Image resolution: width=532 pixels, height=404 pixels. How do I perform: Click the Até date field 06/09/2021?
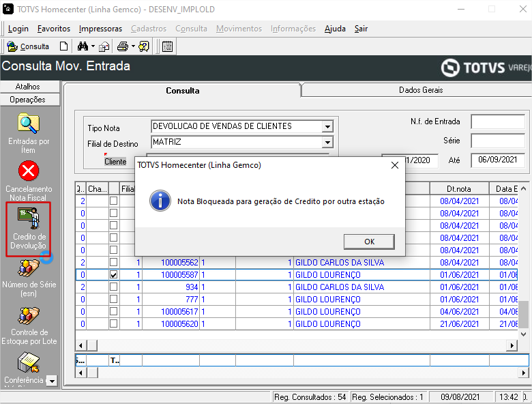[498, 160]
